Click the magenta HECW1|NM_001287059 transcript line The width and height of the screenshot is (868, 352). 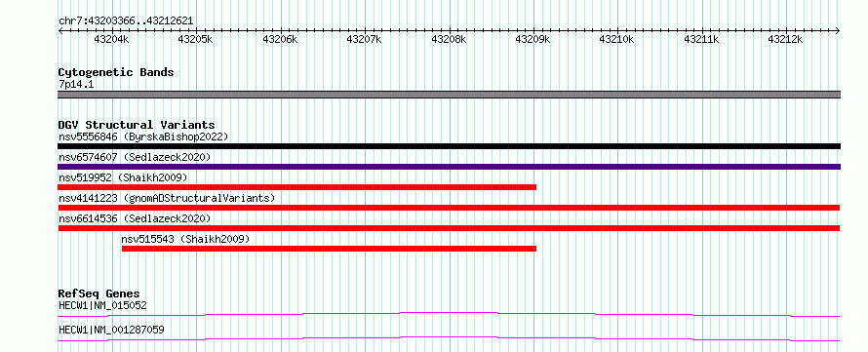point(449,338)
